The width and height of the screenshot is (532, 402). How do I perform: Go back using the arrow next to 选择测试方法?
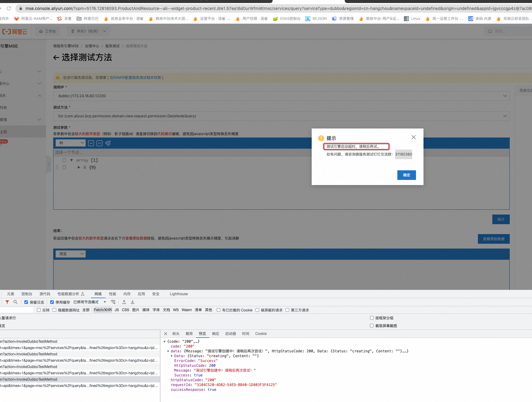[x=56, y=57]
